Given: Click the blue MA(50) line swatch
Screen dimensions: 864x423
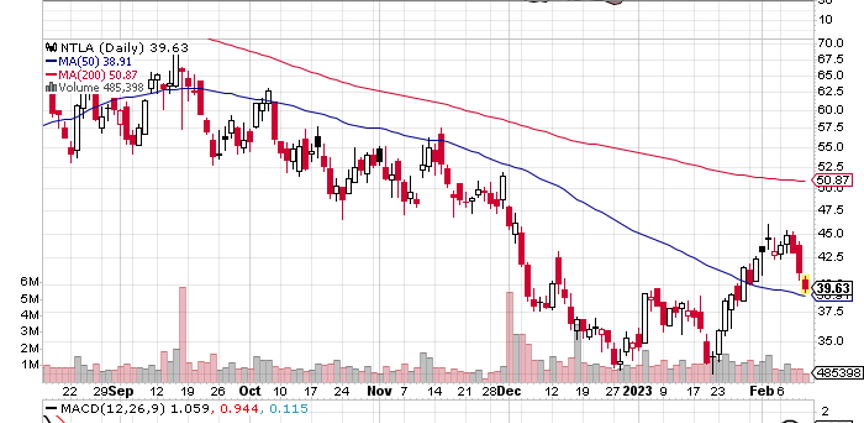Looking at the screenshot, I should click(x=51, y=62).
